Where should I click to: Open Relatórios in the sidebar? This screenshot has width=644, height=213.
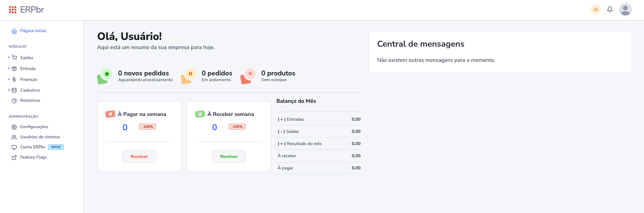30,100
